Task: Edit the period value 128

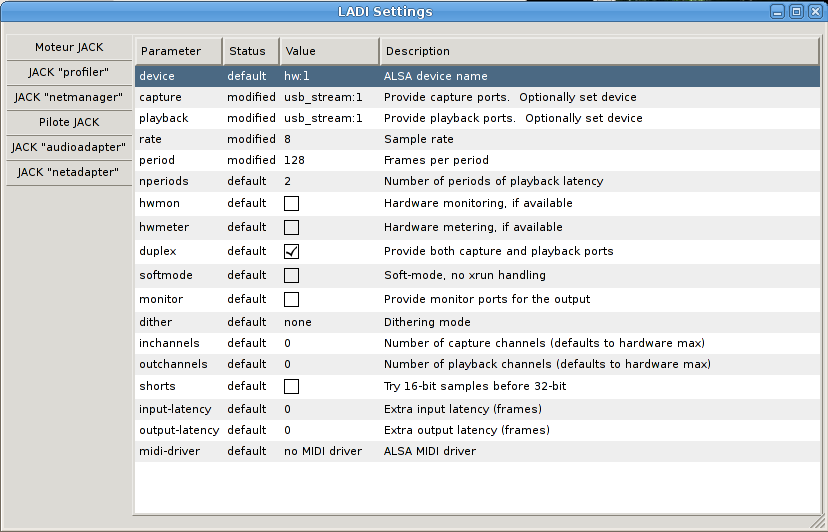Action: click(x=294, y=161)
